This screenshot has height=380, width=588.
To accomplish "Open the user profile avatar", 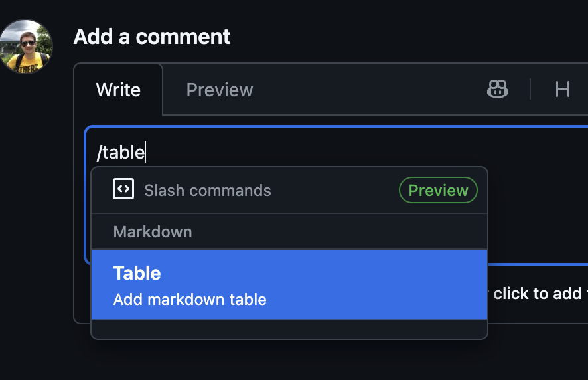I will tap(26, 47).
